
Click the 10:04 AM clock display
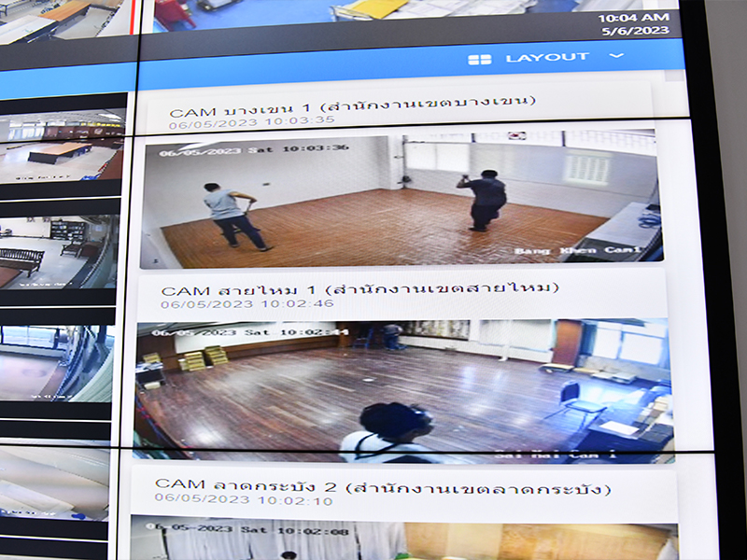pos(633,17)
